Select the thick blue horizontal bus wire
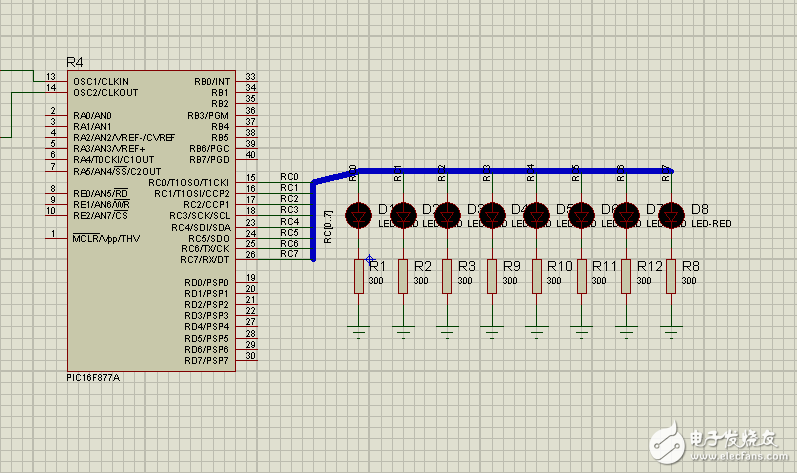This screenshot has height=473, width=797. tap(515, 171)
